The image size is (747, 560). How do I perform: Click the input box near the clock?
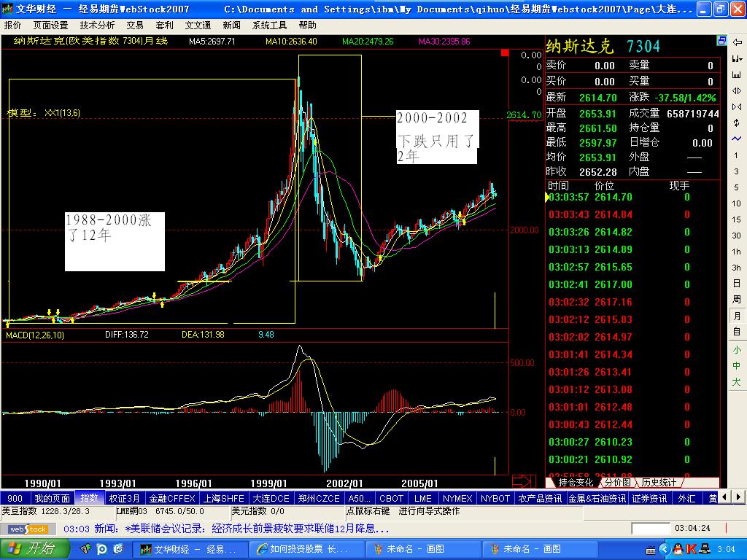point(650,528)
